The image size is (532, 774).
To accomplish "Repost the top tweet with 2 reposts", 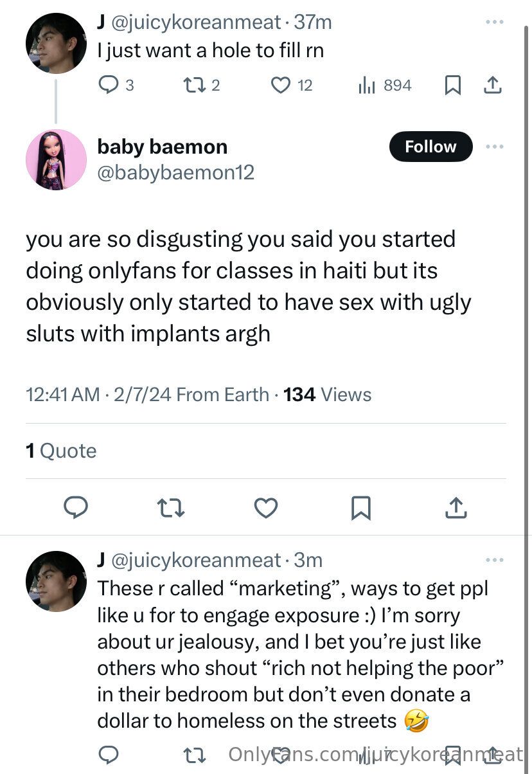I will click(x=193, y=85).
